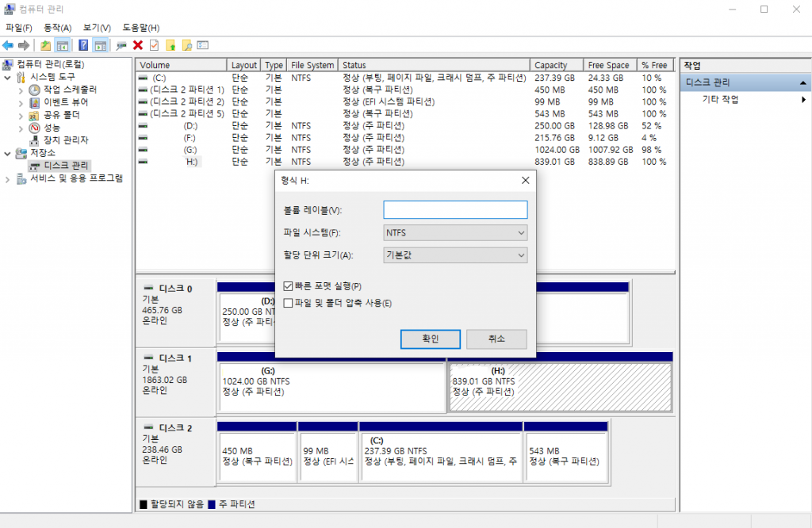The image size is (812, 528).
Task: Select the (D:) row in volume list
Action: pos(405,126)
